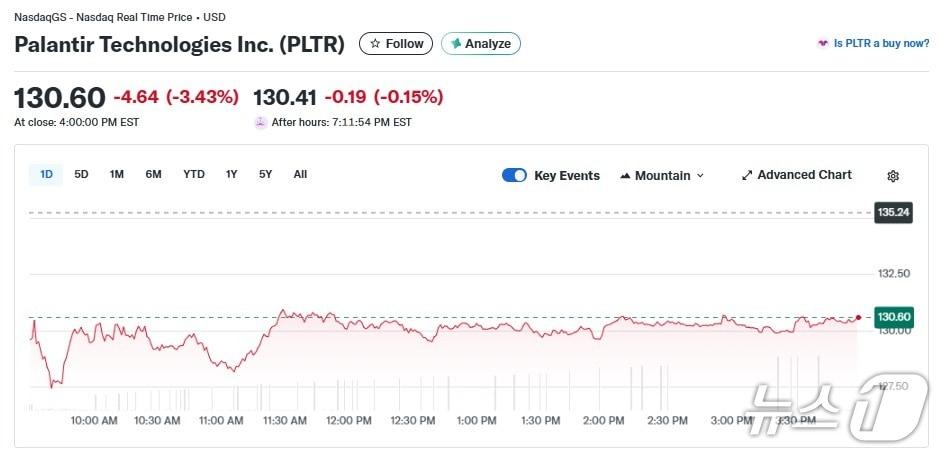
Task: Select the All time range
Action: 300,175
